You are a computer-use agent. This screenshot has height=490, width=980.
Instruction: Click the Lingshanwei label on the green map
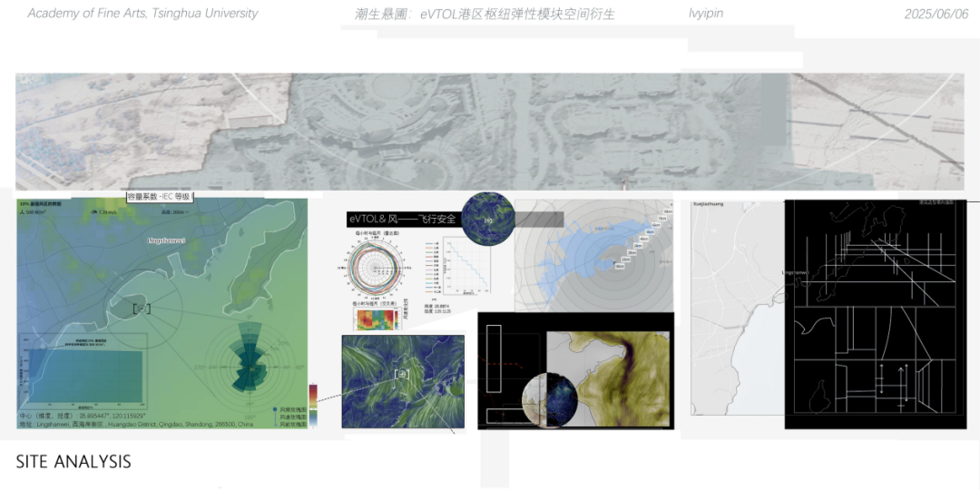click(166, 241)
